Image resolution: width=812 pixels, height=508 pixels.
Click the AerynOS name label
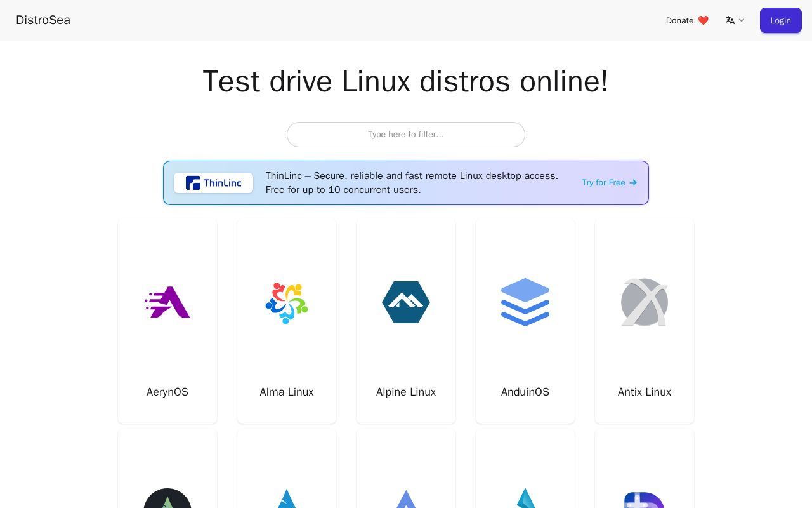(x=167, y=392)
